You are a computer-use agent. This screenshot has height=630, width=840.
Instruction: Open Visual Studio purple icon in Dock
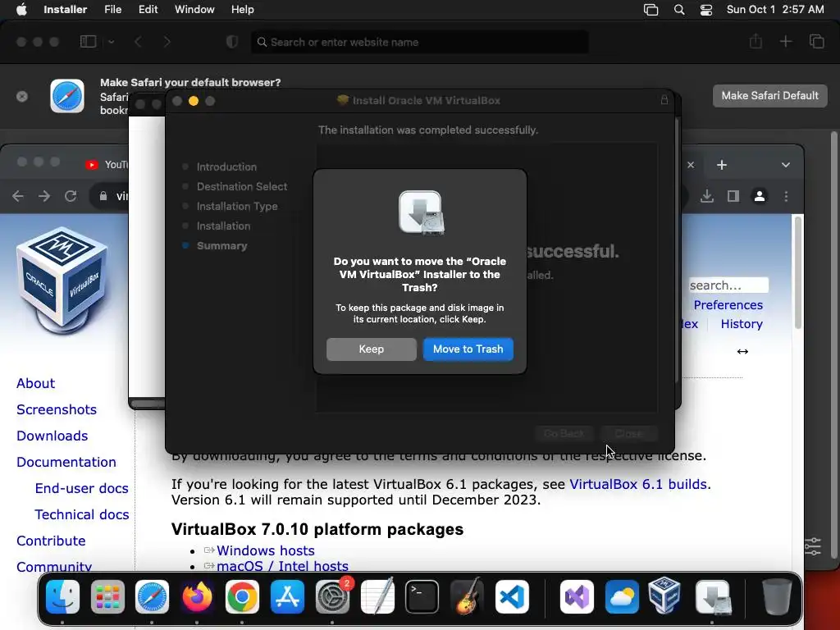577,597
